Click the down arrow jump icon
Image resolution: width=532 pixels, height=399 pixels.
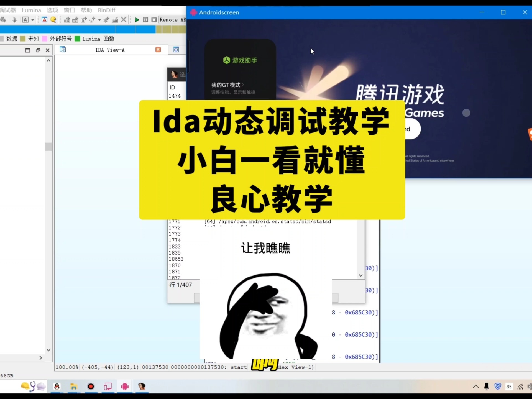pyautogui.click(x=14, y=20)
